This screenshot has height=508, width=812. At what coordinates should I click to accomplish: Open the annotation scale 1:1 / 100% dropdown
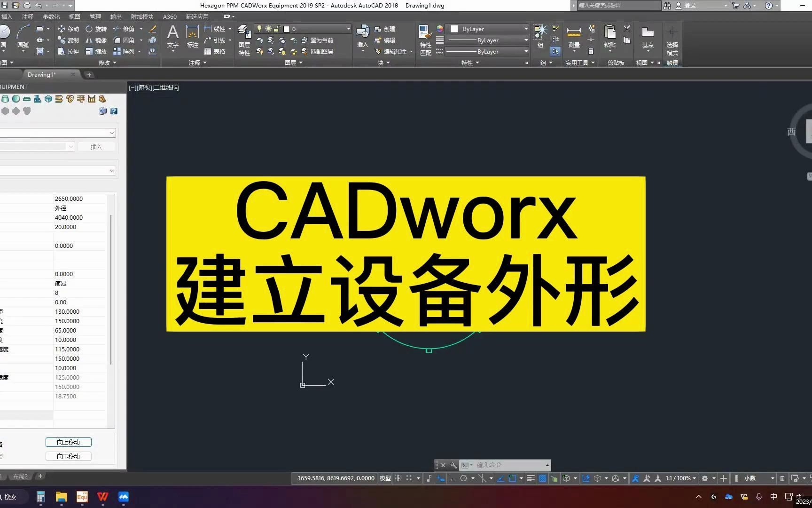pos(680,478)
